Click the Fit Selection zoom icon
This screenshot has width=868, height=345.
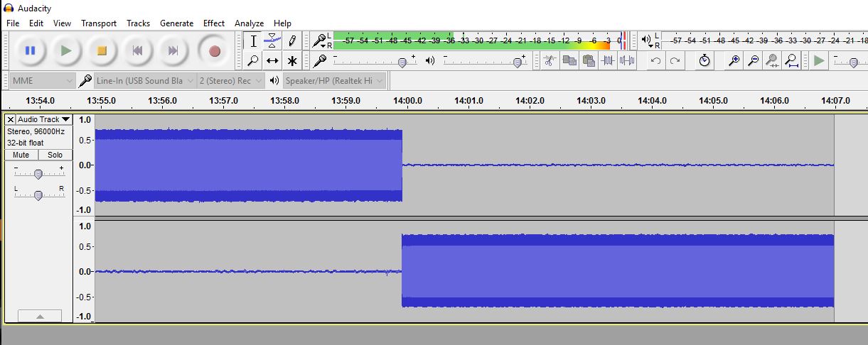click(772, 61)
